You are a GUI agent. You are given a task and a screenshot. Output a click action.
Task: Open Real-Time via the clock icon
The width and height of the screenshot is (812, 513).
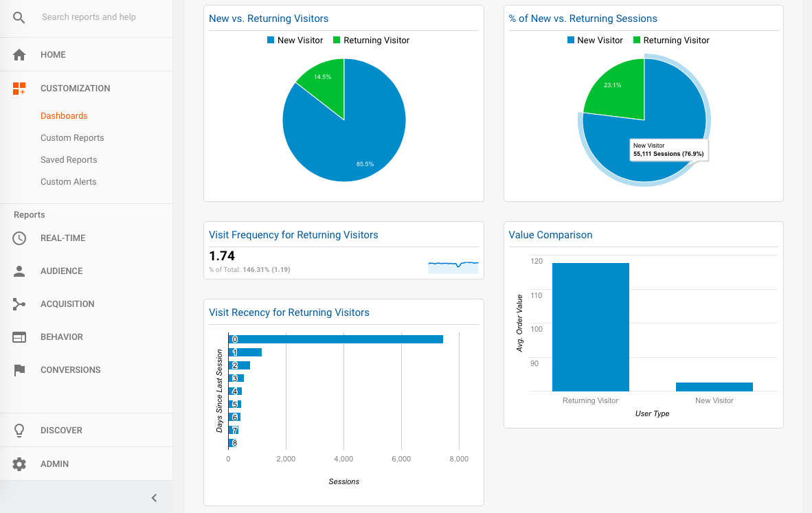19,238
